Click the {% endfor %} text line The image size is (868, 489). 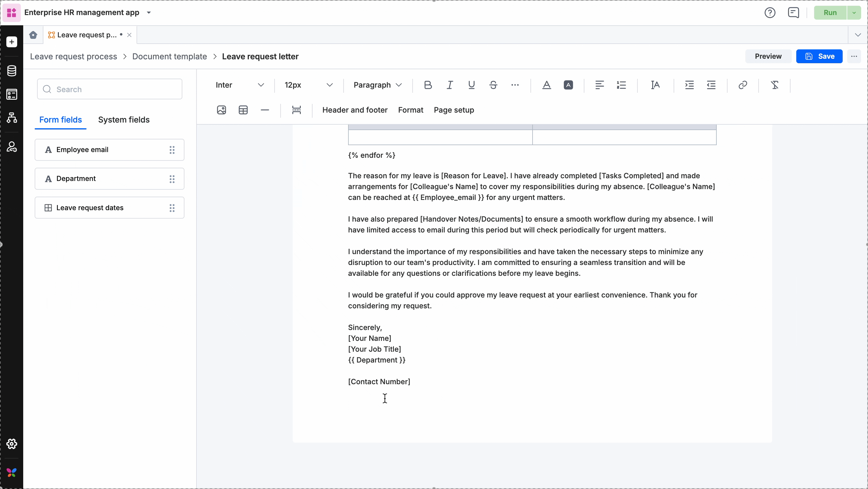[x=372, y=155]
